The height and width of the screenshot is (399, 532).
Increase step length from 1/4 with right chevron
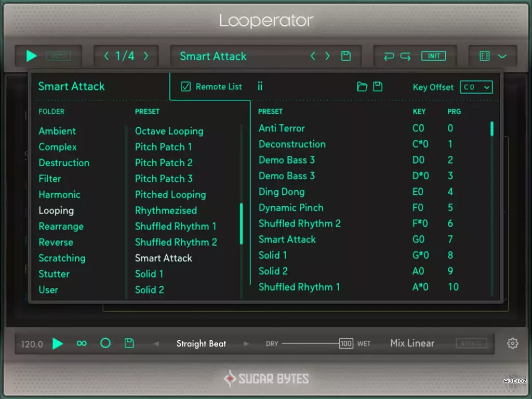click(146, 56)
